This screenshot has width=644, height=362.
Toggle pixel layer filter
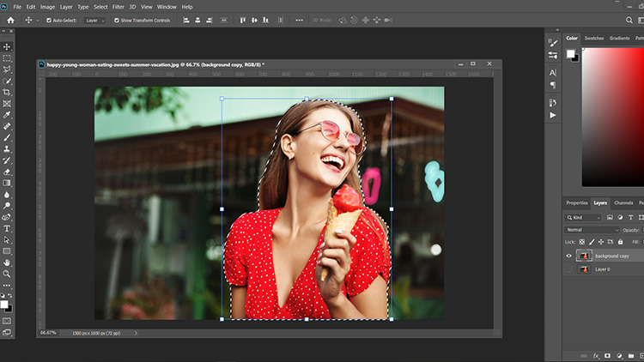click(610, 218)
